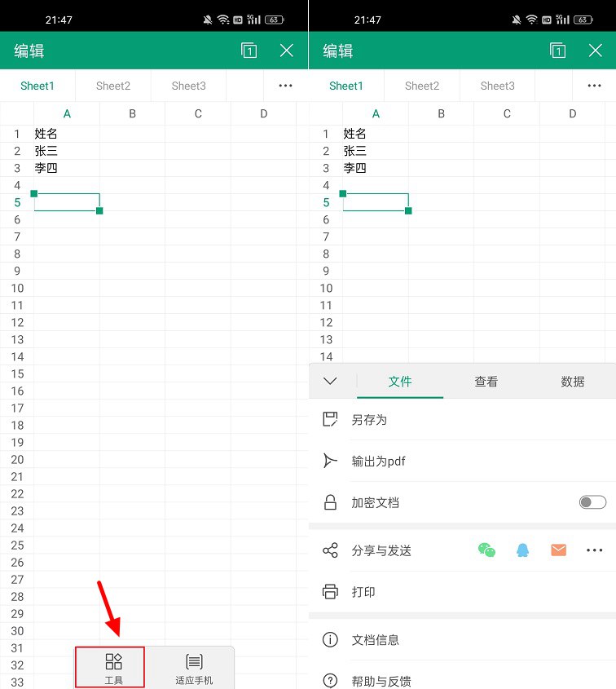Tap the 适应手机 fit-to-phone icon
This screenshot has height=689, width=616.
pos(194,662)
